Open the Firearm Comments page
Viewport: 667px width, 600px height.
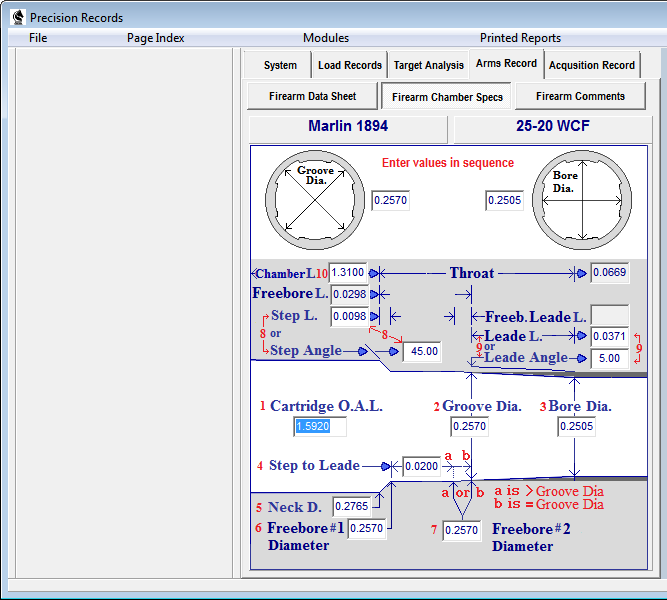tap(580, 96)
